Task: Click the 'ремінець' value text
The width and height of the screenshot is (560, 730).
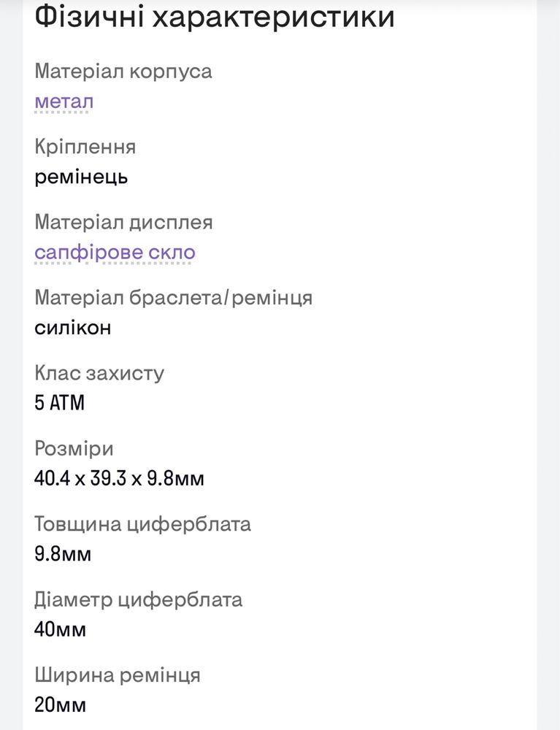Action: [x=81, y=177]
